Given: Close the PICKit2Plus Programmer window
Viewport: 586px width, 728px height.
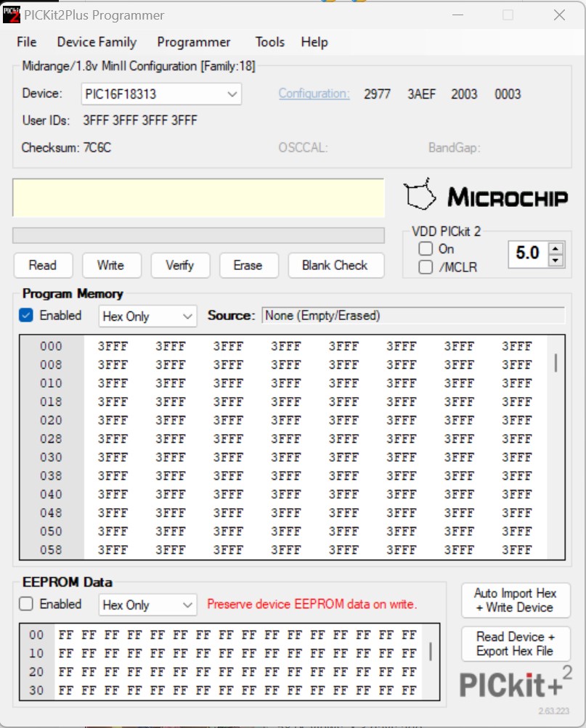Looking at the screenshot, I should click(559, 15).
